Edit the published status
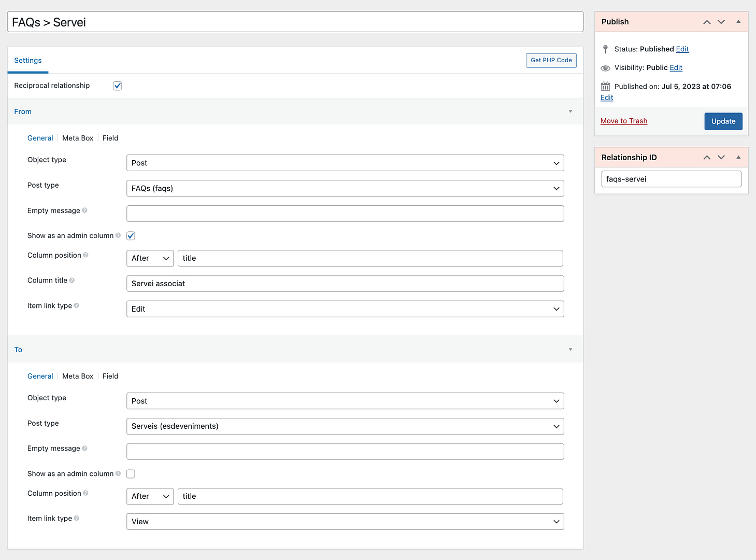This screenshot has height=560, width=756. pos(682,49)
